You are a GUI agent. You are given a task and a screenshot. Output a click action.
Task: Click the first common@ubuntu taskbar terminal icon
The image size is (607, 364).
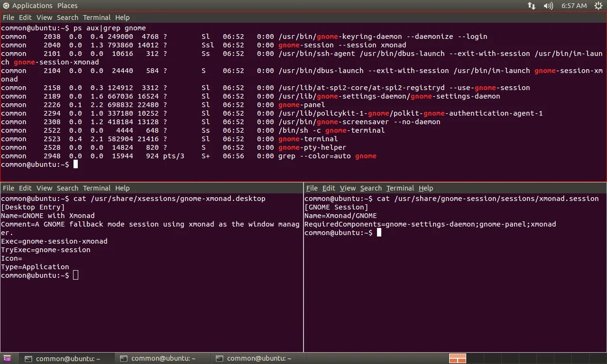click(x=28, y=359)
